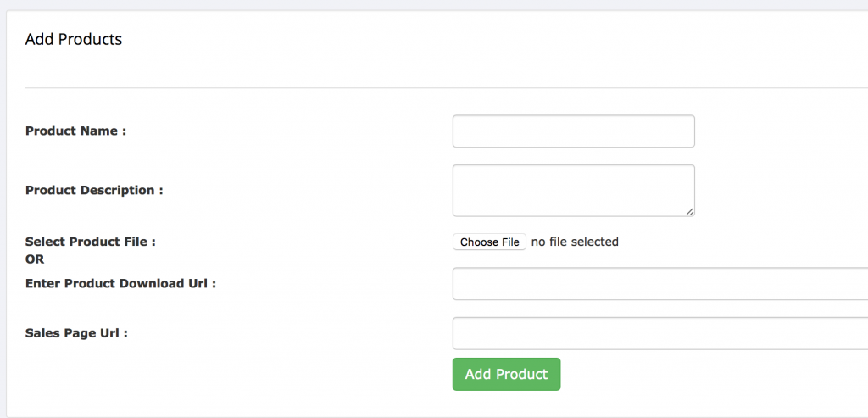Click the word 'Product' on the green button
Viewport: 868px width, 418px height.
(521, 374)
